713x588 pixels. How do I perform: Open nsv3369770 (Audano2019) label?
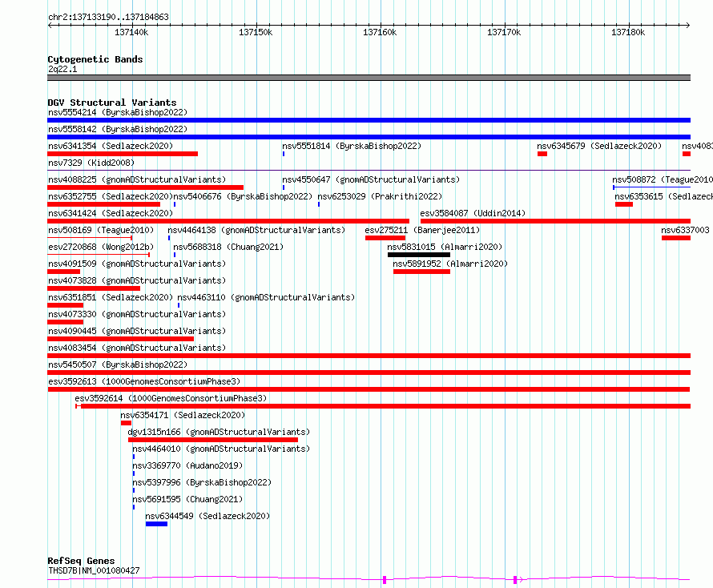pos(187,465)
